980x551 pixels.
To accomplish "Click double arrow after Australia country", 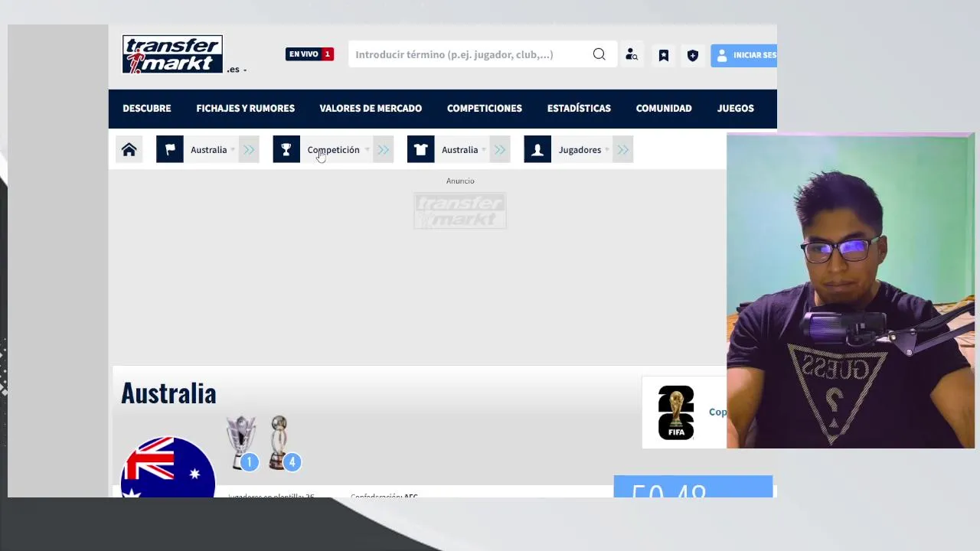I will [249, 150].
